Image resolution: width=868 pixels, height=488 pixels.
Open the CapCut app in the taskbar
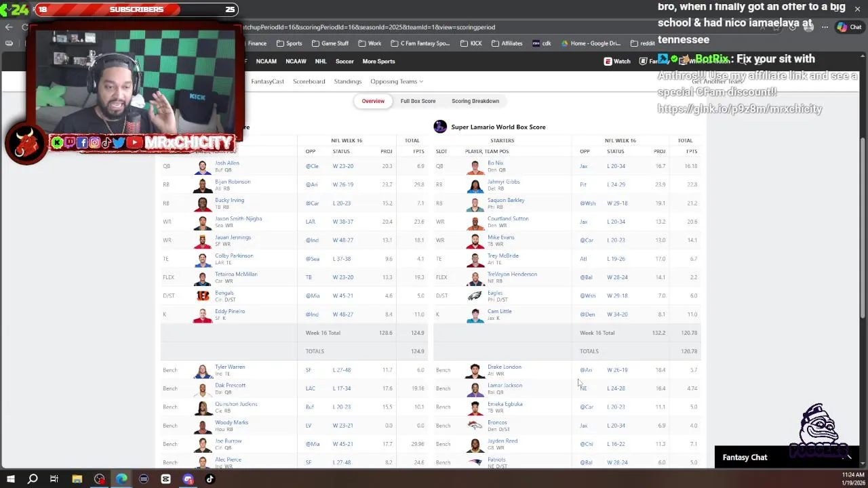(x=165, y=479)
